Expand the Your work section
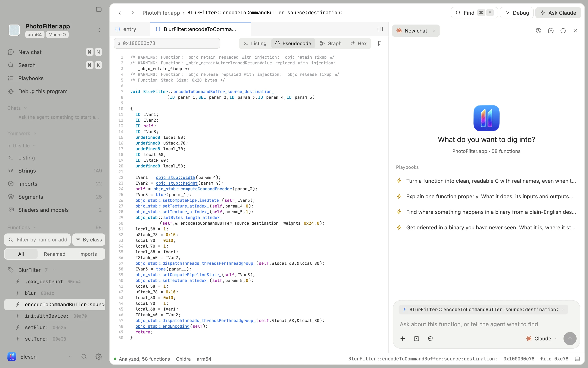The width and height of the screenshot is (588, 368). (22, 133)
